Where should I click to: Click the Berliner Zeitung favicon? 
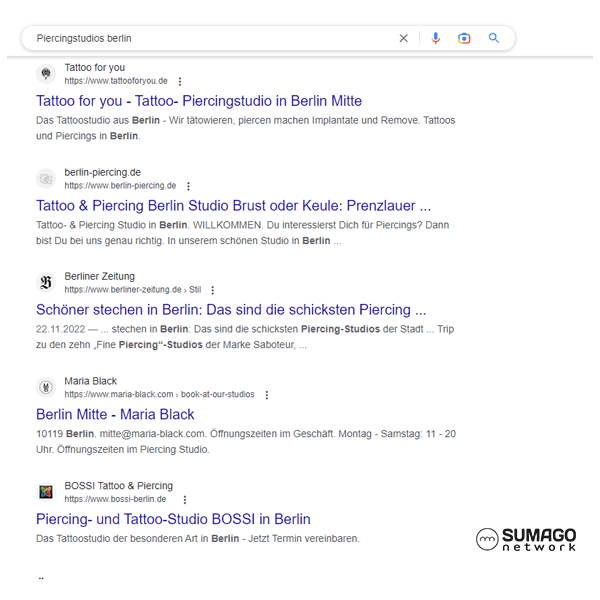click(x=46, y=282)
